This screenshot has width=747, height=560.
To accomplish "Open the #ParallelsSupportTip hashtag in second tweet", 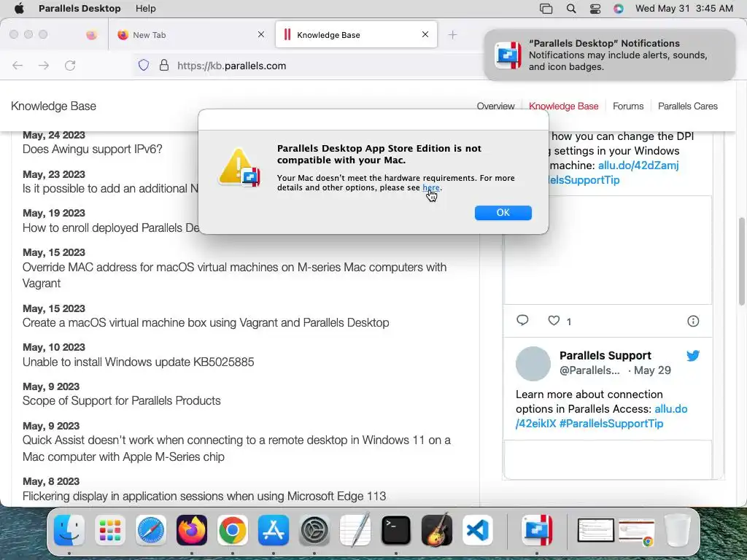I will pos(611,424).
